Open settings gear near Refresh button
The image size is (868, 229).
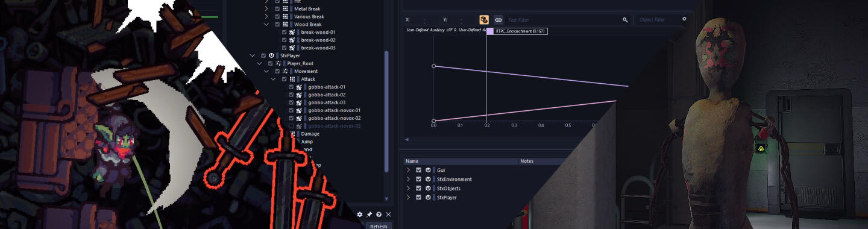[x=360, y=215]
